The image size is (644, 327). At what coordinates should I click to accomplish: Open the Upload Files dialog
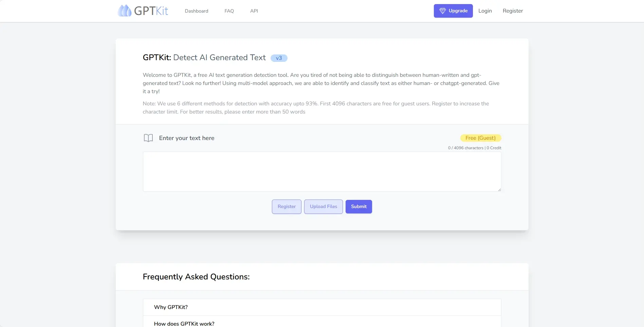[323, 206]
